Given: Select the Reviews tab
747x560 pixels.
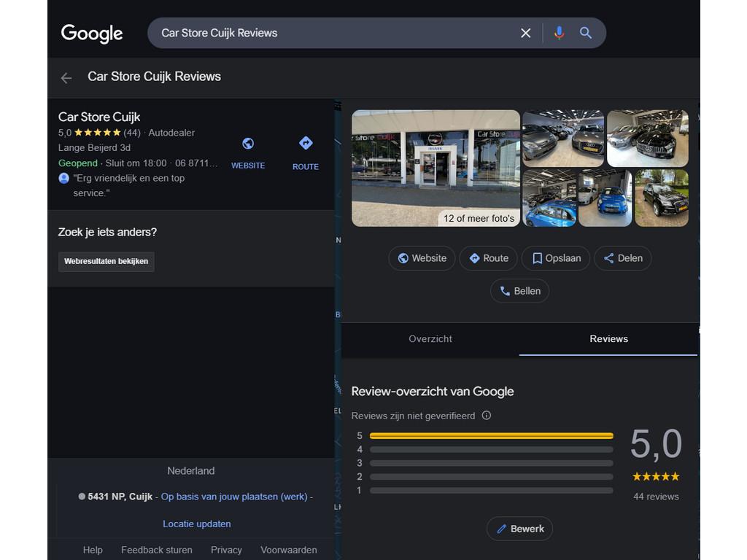Looking at the screenshot, I should [x=608, y=339].
